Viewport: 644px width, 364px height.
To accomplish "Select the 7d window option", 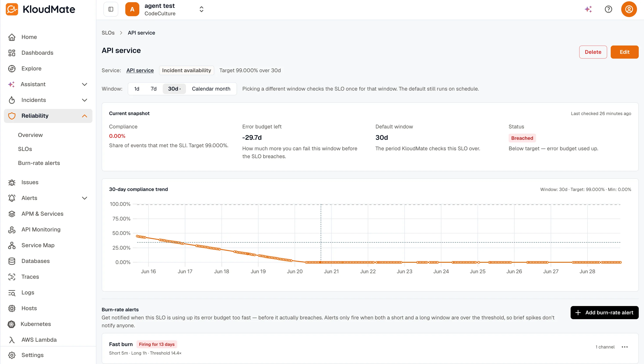I will [153, 89].
